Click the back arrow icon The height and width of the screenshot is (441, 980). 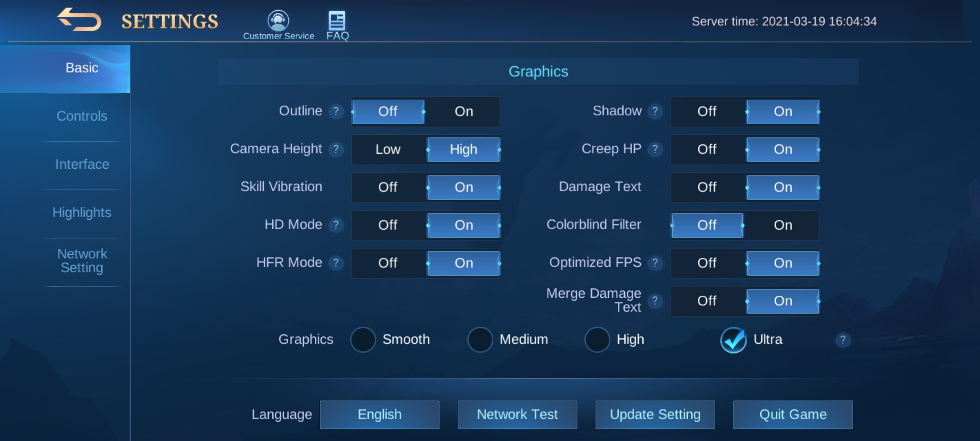point(79,20)
